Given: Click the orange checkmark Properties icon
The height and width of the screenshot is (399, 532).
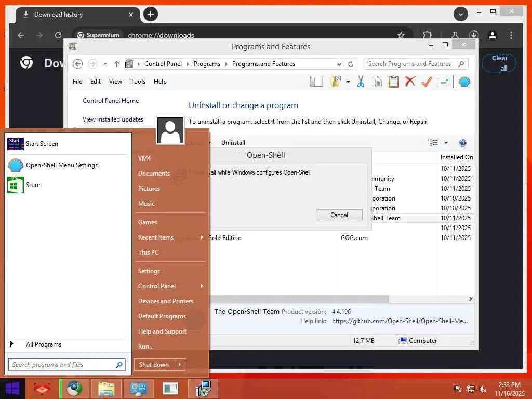Looking at the screenshot, I should tap(427, 82).
